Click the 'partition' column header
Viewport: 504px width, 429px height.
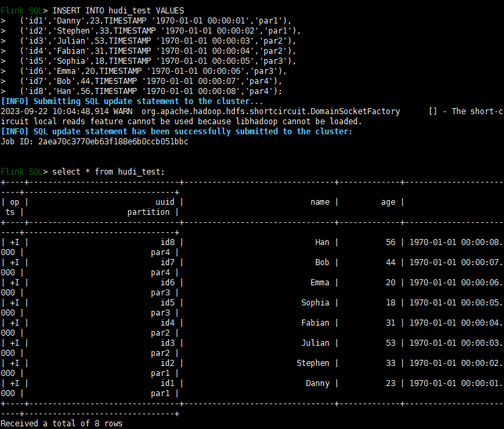(148, 212)
